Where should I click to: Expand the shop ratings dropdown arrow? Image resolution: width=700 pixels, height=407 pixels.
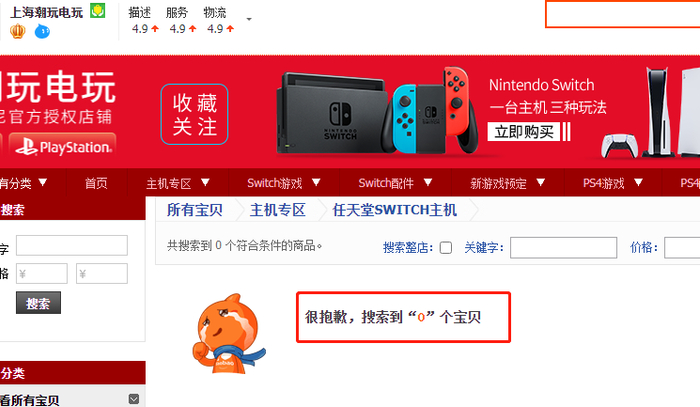[249, 19]
